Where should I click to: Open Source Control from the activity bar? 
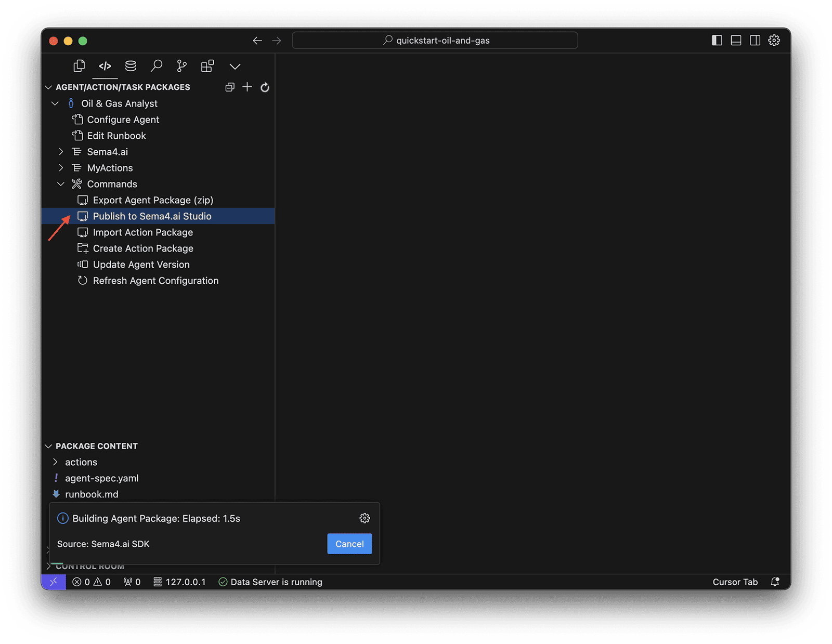click(x=181, y=66)
